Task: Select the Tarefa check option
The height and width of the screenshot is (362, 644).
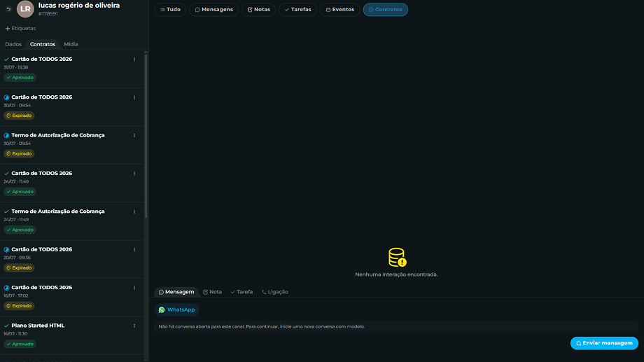Action: pos(241,292)
